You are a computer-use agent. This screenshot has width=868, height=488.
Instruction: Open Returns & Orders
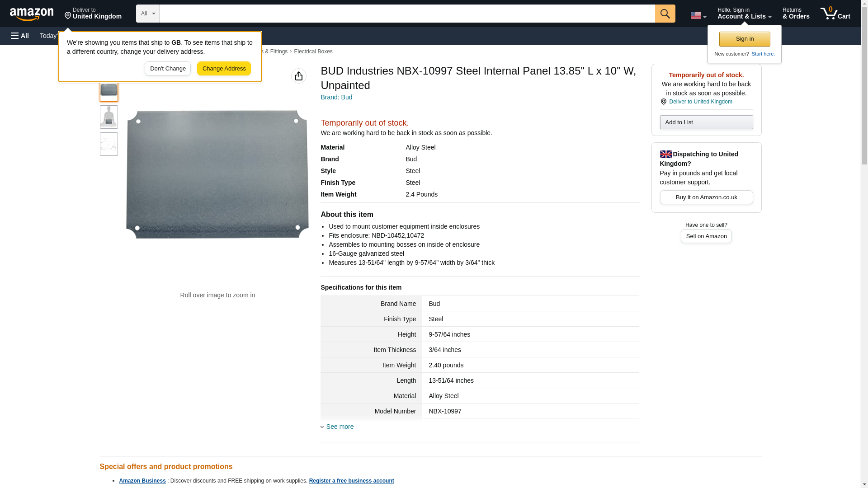795,14
